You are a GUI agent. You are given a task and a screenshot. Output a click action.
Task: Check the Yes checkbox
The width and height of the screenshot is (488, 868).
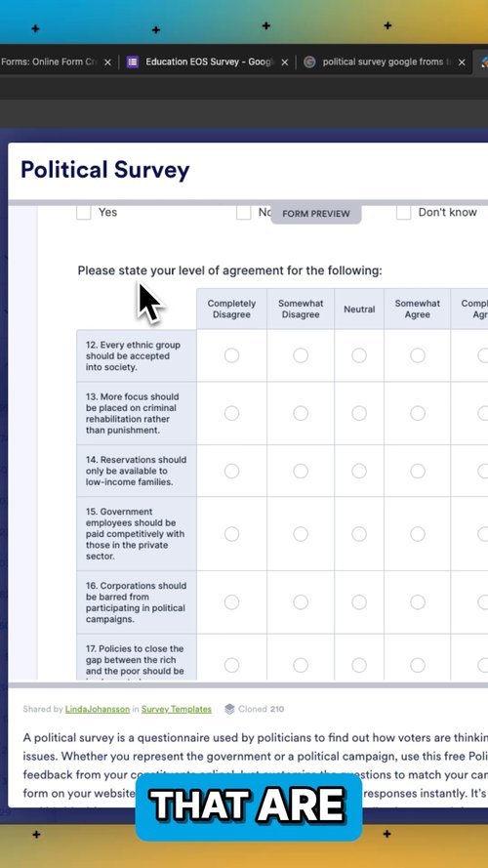(84, 212)
